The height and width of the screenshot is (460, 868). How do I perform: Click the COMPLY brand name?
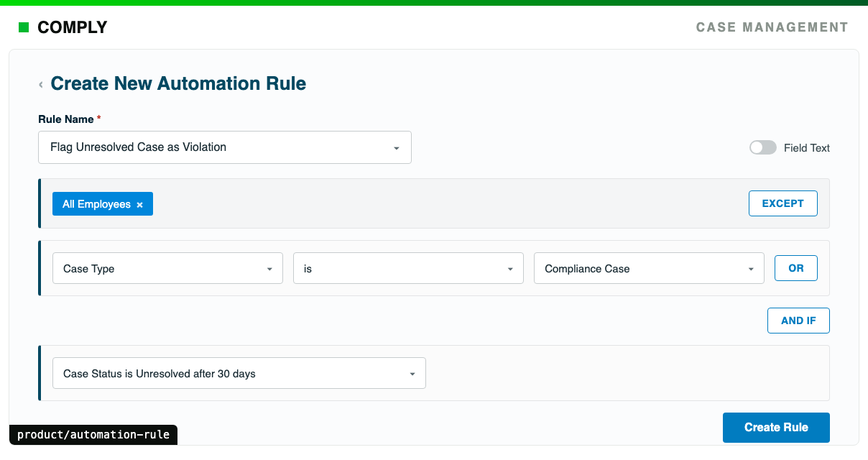72,28
